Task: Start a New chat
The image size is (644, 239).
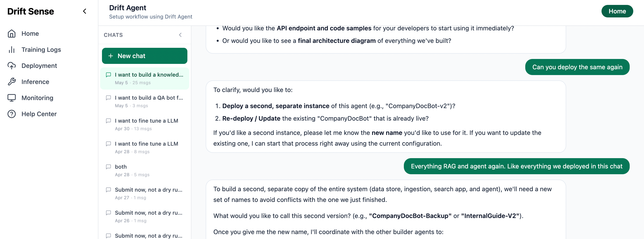Action: tap(144, 56)
